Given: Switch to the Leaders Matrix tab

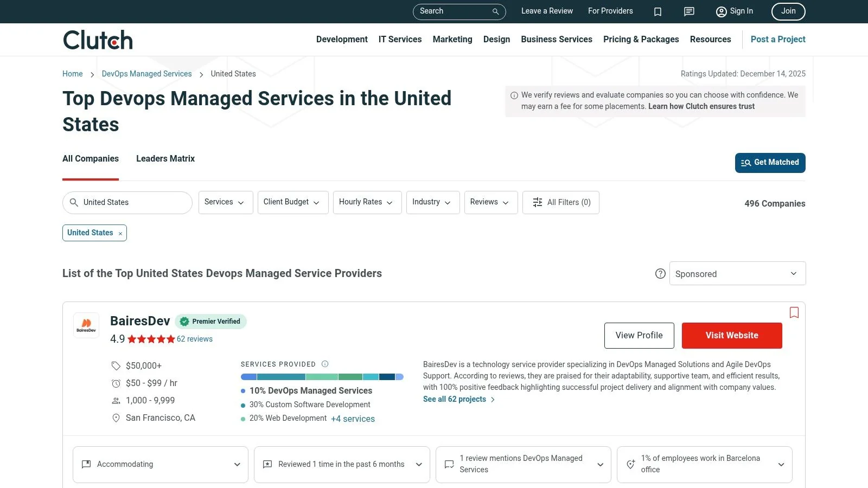Looking at the screenshot, I should (165, 158).
